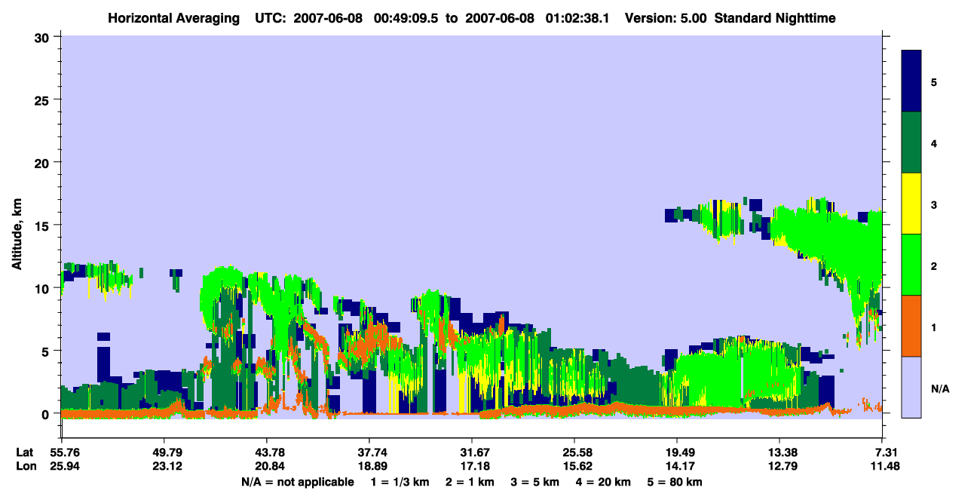980x503 pixels.
Task: Click latitude value 7.31
Action: 885,452
